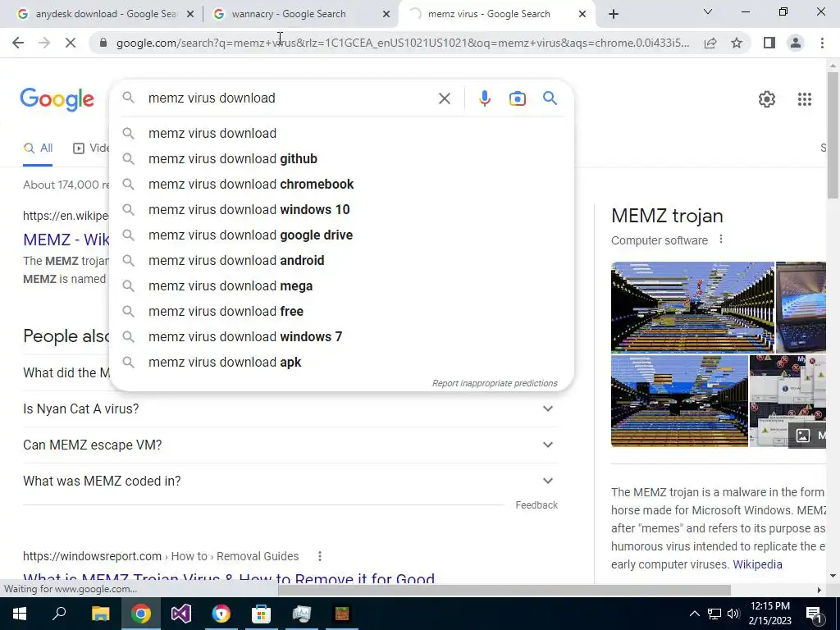Open Chrome profile avatar icon
This screenshot has width=840, height=630.
pos(796,43)
